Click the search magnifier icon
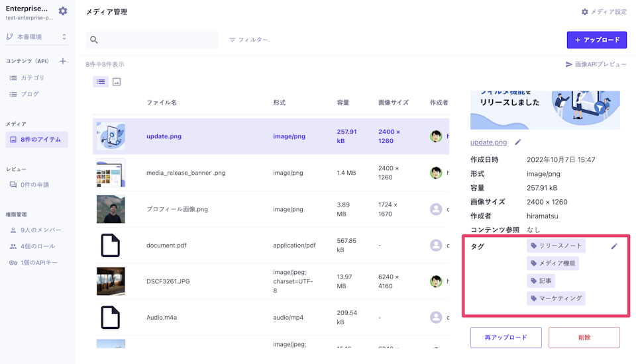The height and width of the screenshot is (364, 636). tap(94, 40)
